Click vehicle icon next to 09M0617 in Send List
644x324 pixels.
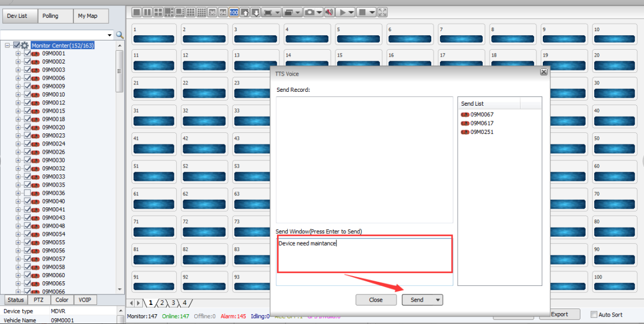tap(465, 123)
